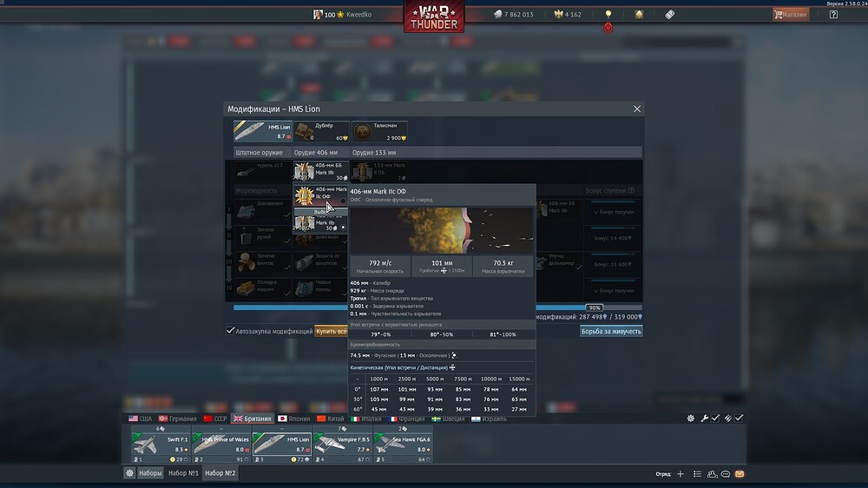Open the mail envelope icon
The width and height of the screenshot is (868, 488).
740,474
